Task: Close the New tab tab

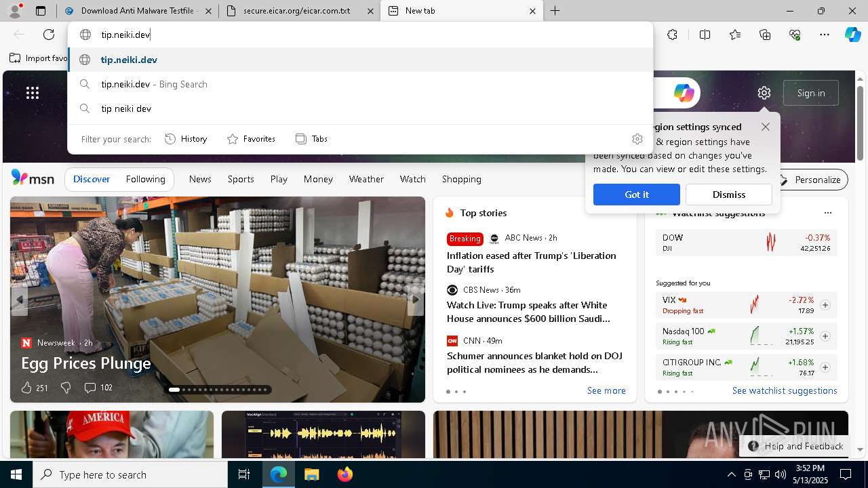Action: click(x=532, y=11)
